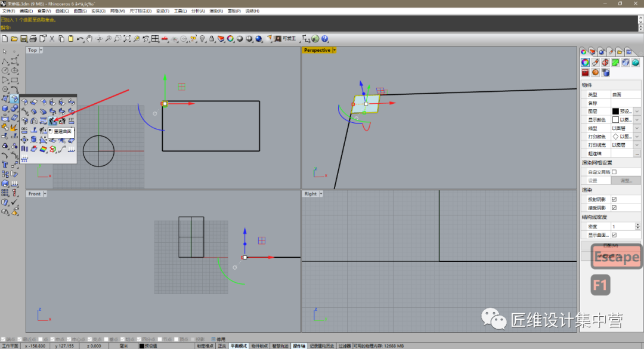Expand the print width (打印线宽) dropdown
644x349 pixels.
click(637, 145)
